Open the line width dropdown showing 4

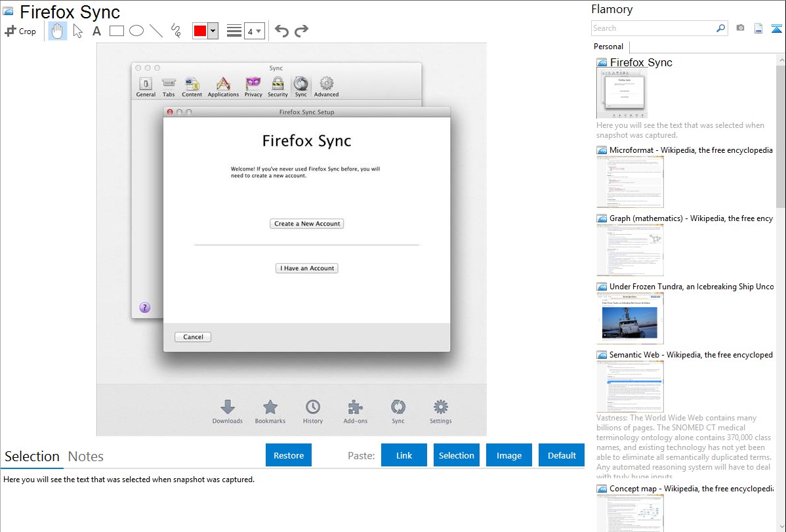point(255,31)
